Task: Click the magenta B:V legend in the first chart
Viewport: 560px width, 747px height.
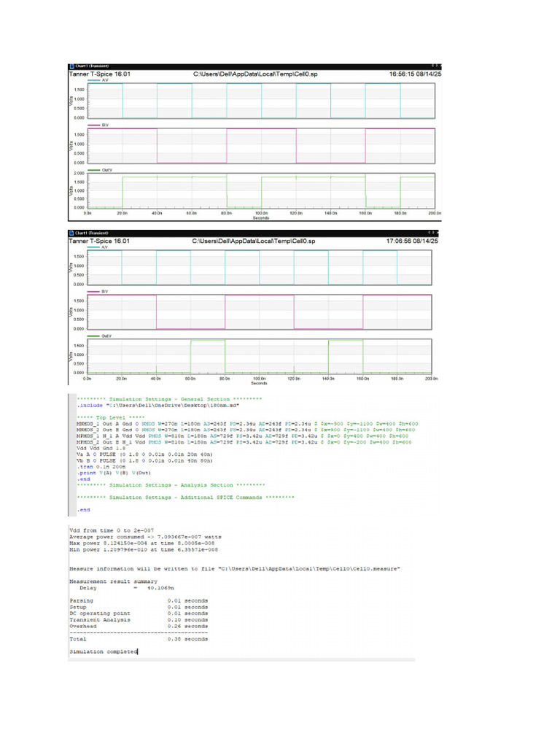Action: [98, 125]
